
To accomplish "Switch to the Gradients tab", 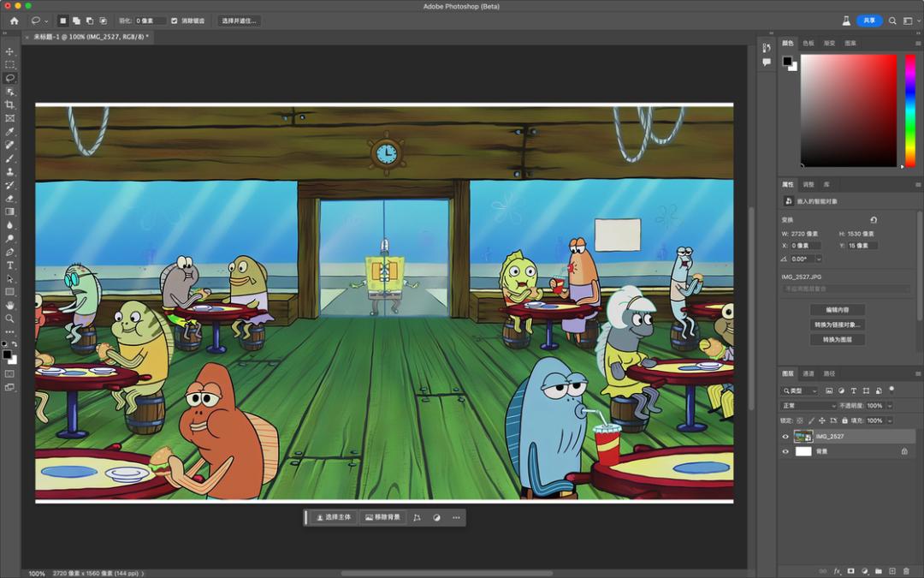I will click(829, 43).
